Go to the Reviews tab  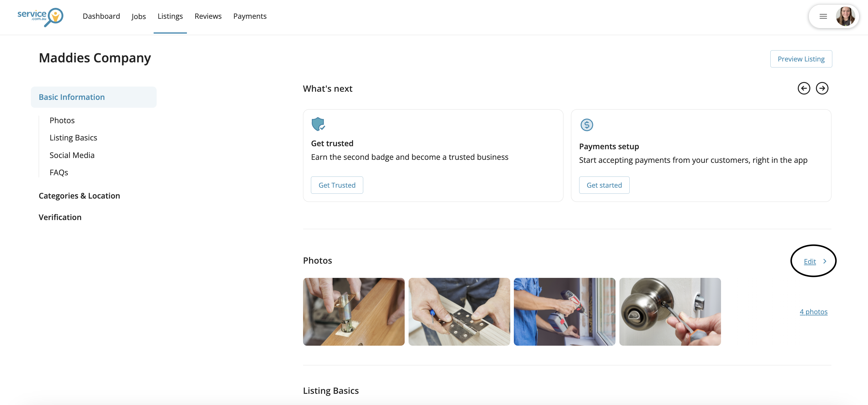point(208,16)
